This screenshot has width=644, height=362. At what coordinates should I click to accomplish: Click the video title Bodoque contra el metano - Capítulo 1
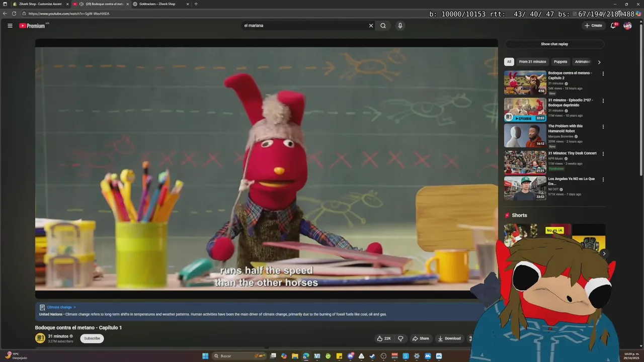coord(78,328)
